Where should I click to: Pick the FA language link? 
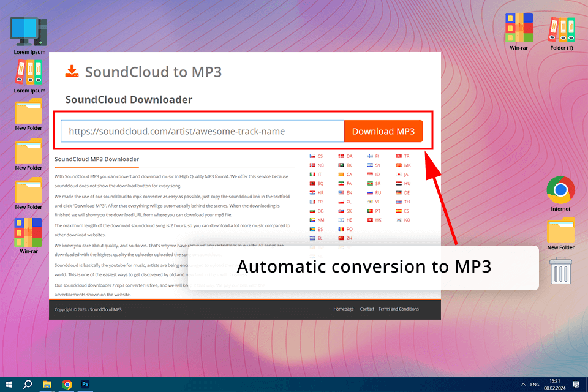[x=349, y=184]
